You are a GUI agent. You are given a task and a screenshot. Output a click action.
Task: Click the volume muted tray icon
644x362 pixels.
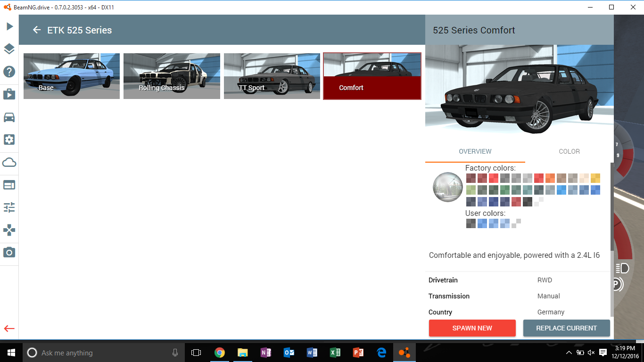point(591,353)
